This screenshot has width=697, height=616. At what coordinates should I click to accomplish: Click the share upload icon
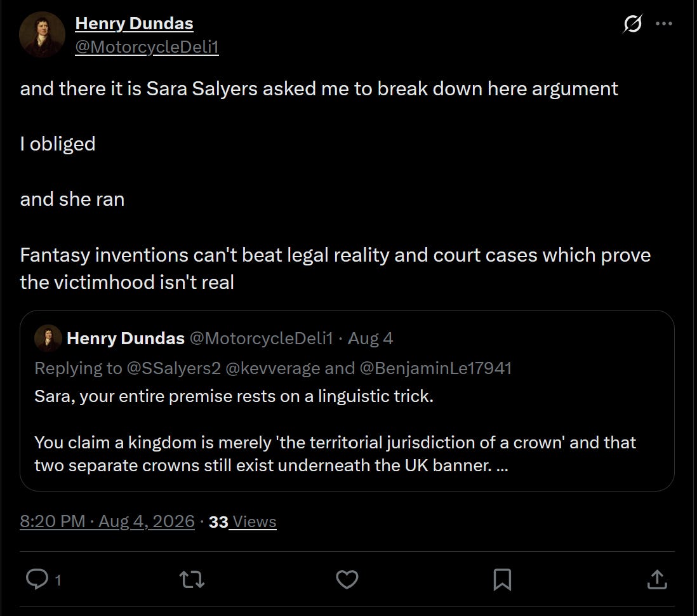point(657,579)
